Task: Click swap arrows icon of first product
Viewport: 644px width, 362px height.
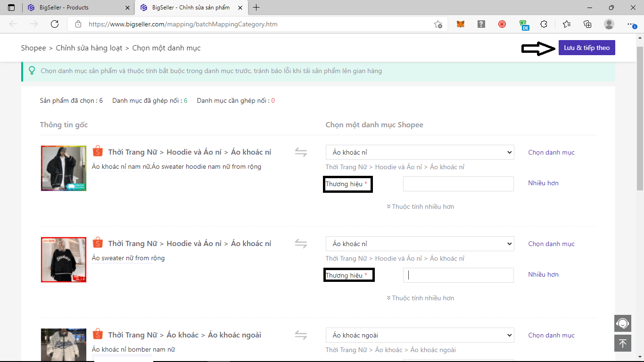Action: tap(301, 152)
